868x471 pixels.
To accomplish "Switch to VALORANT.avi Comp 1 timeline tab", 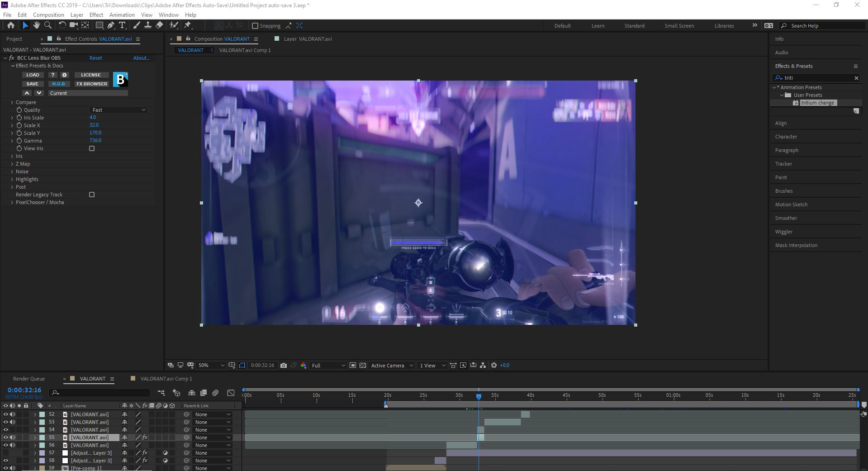I will (166, 379).
